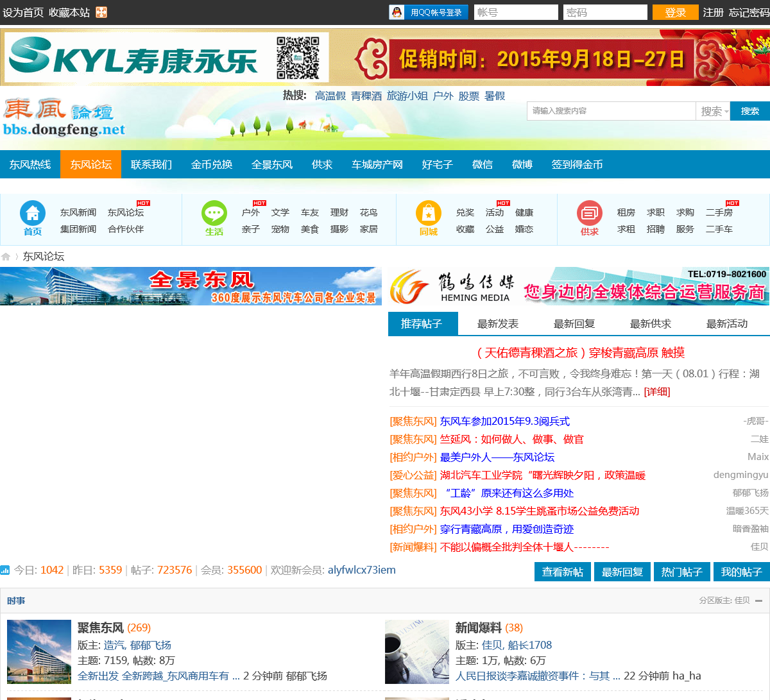Click 设为首页 link
The width and height of the screenshot is (770, 700).
pos(23,12)
